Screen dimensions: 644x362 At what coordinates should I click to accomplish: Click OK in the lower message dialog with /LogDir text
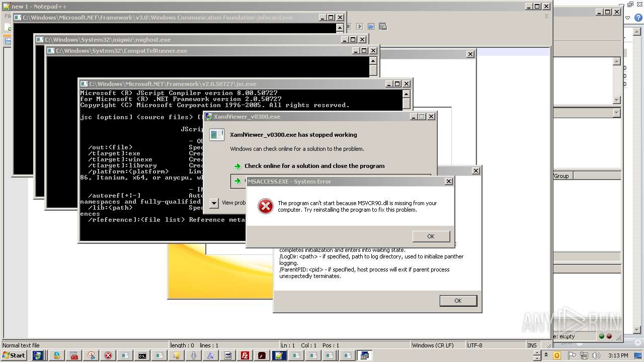point(458,301)
